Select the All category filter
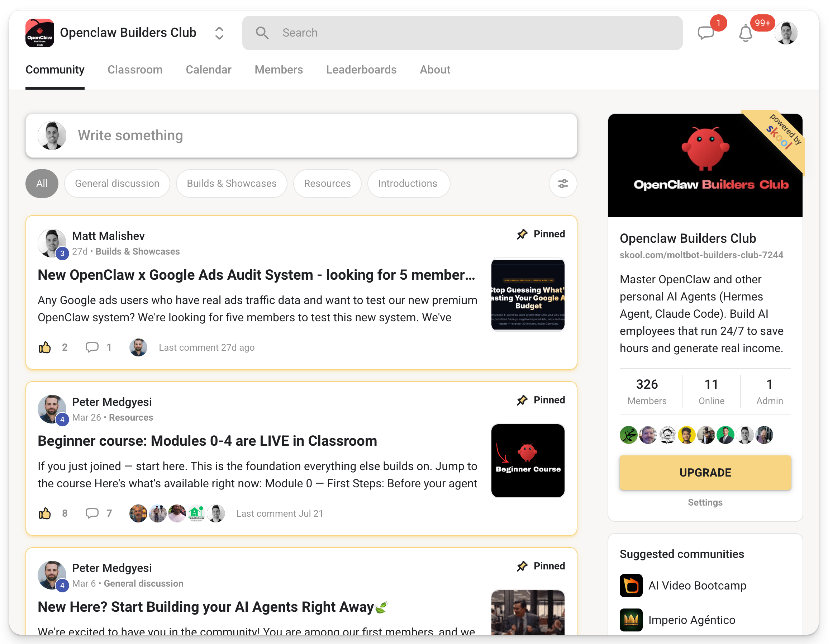Viewport: 828px width, 644px height. 42,184
